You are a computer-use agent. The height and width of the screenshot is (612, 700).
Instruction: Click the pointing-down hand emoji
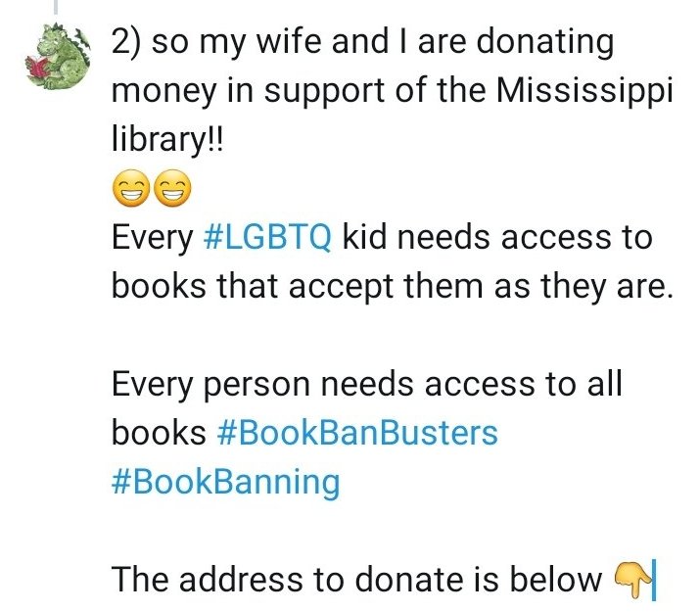(631, 580)
